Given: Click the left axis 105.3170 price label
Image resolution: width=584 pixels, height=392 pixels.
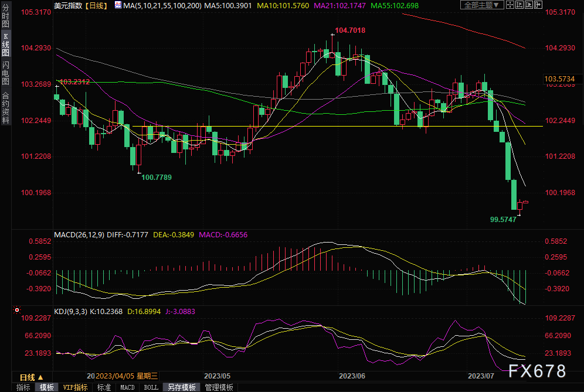Looking at the screenshot, I should (36, 12).
